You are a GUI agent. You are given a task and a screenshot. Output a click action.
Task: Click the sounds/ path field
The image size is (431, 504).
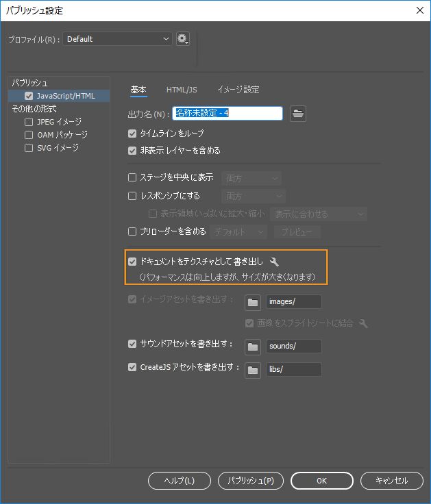[x=294, y=346]
